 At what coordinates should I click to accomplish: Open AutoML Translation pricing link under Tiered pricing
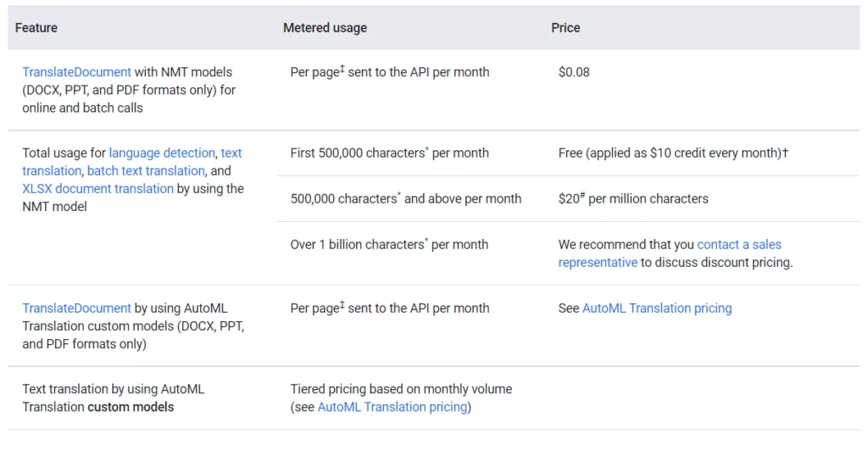[392, 407]
